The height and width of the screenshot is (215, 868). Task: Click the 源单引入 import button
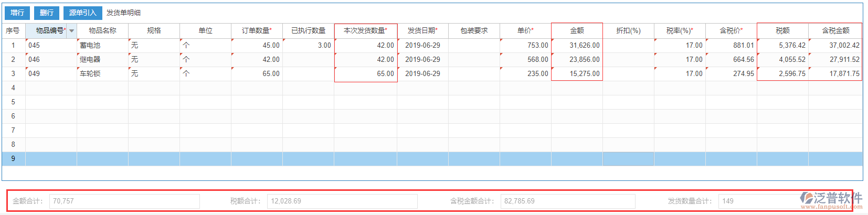(x=83, y=13)
